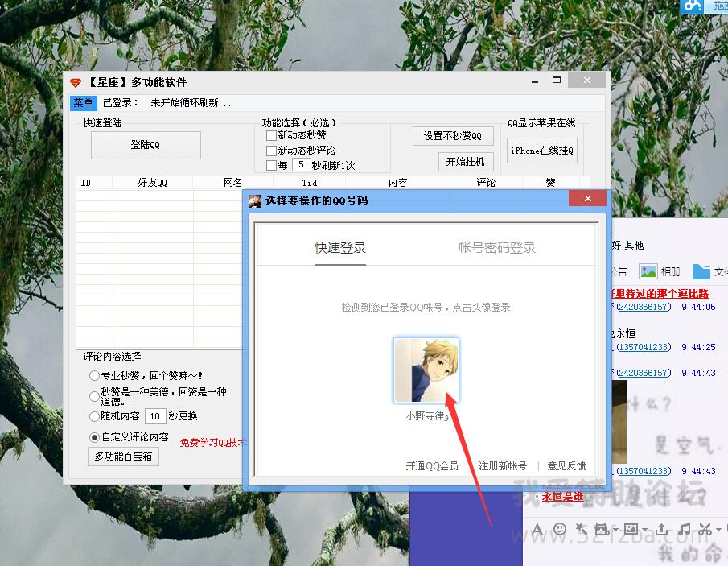Click the 星座 software title bar logo icon
728x566 pixels.
[76, 83]
